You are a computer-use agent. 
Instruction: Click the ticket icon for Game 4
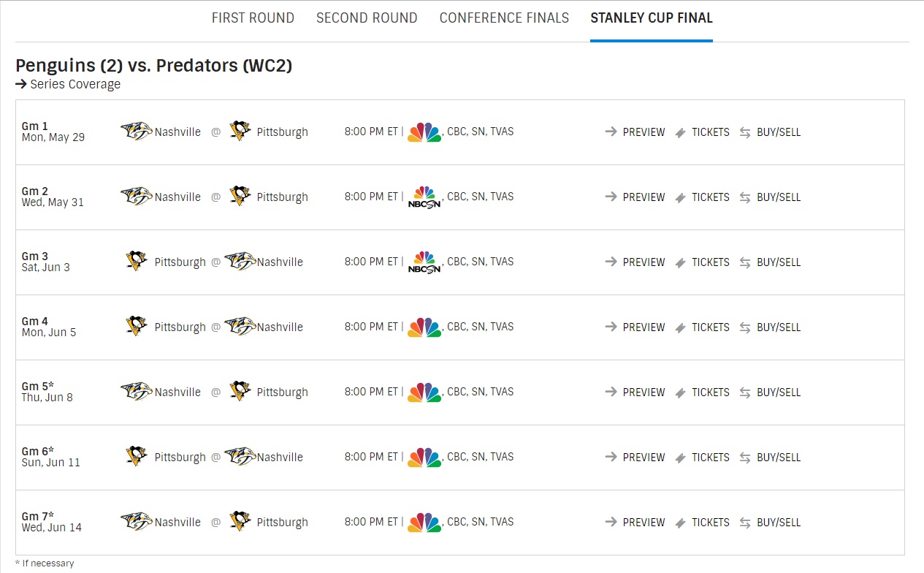pyautogui.click(x=680, y=327)
